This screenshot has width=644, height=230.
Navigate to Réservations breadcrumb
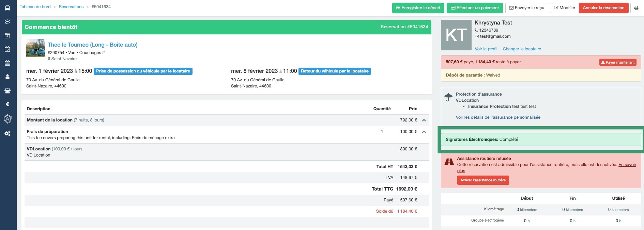(x=71, y=7)
